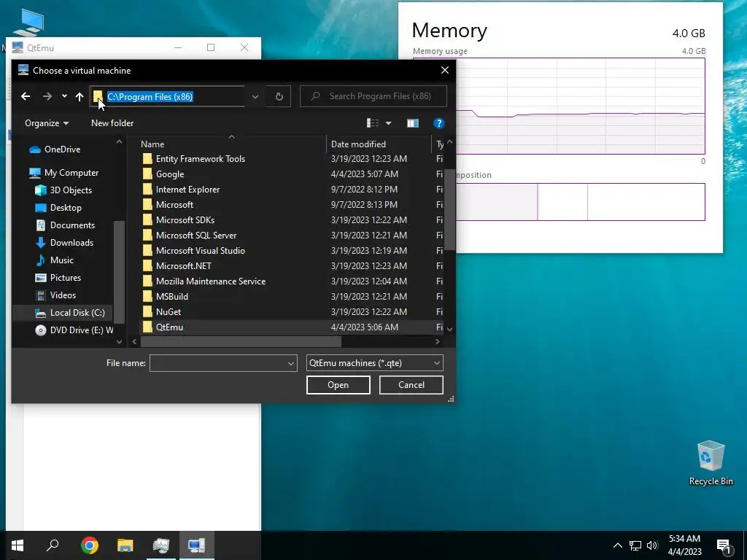Image resolution: width=747 pixels, height=560 pixels.
Task: Change the view layout icon
Action: (x=373, y=123)
